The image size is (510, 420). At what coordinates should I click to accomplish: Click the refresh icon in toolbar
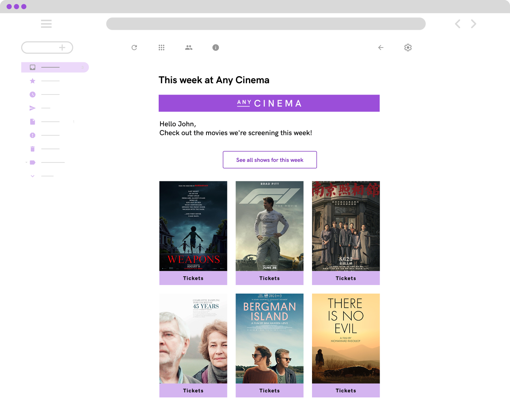pyautogui.click(x=134, y=47)
